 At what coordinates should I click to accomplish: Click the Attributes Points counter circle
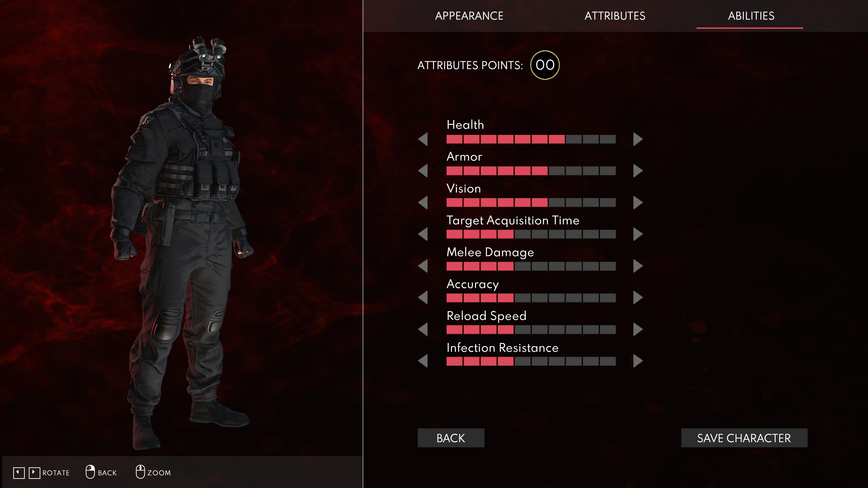pyautogui.click(x=545, y=65)
